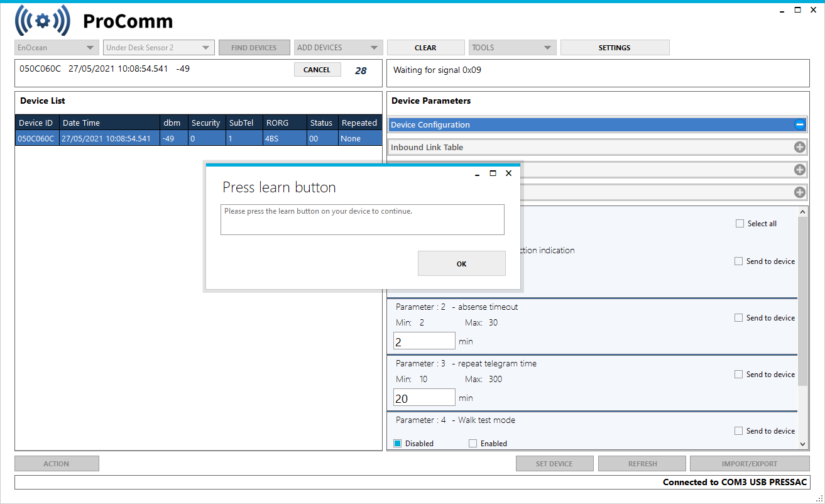Open SETTINGS

pyautogui.click(x=614, y=47)
